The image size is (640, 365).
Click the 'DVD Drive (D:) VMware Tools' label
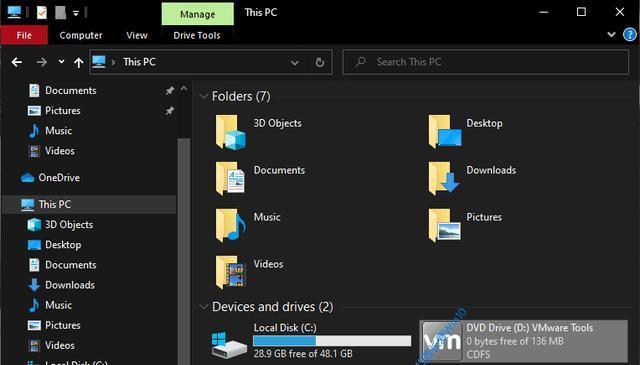[x=529, y=327]
